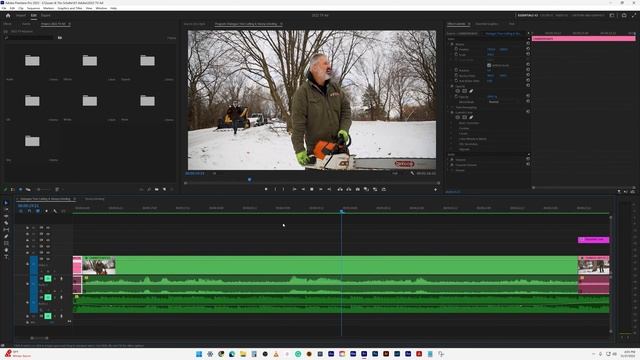Step back one frame
640x360 pixels.
pos(303,189)
